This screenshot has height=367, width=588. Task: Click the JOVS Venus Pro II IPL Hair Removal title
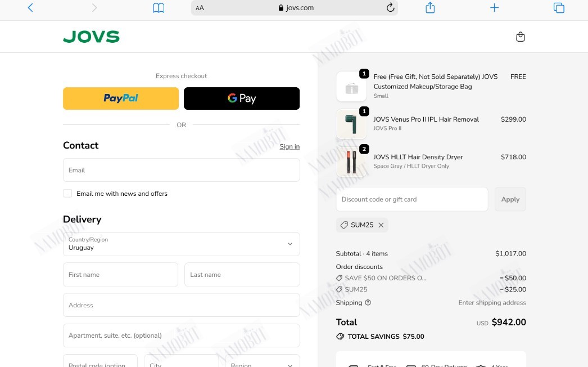(426, 119)
